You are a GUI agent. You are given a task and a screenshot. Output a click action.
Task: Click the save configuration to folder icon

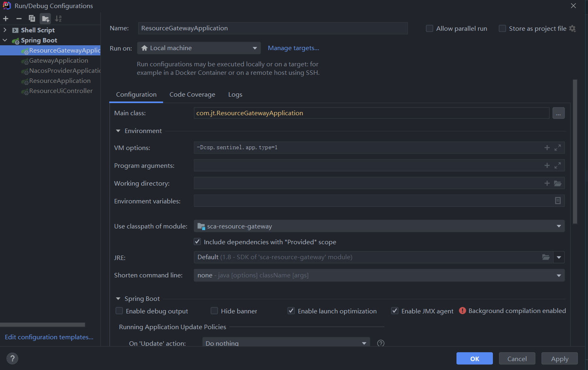pos(45,19)
